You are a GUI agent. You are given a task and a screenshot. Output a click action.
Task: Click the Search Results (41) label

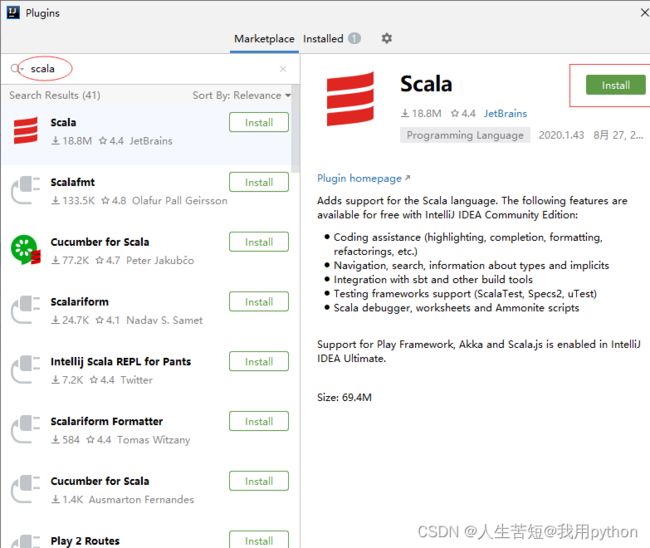(55, 95)
